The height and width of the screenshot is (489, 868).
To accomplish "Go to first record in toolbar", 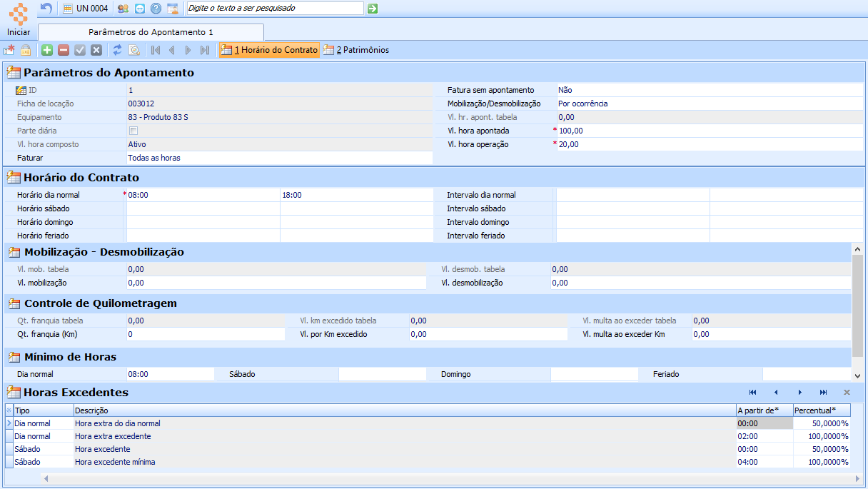I will (x=156, y=50).
